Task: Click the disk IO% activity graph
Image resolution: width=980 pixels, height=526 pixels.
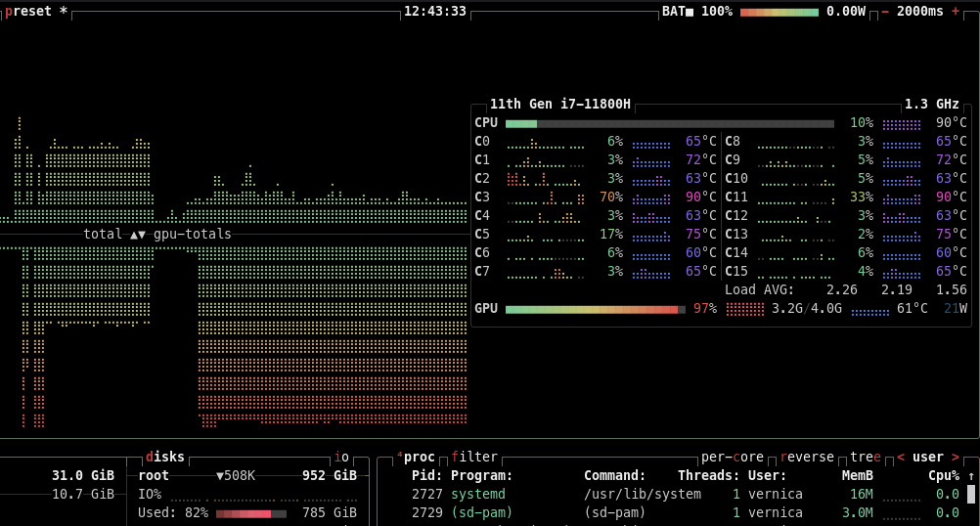Action: pyautogui.click(x=263, y=498)
